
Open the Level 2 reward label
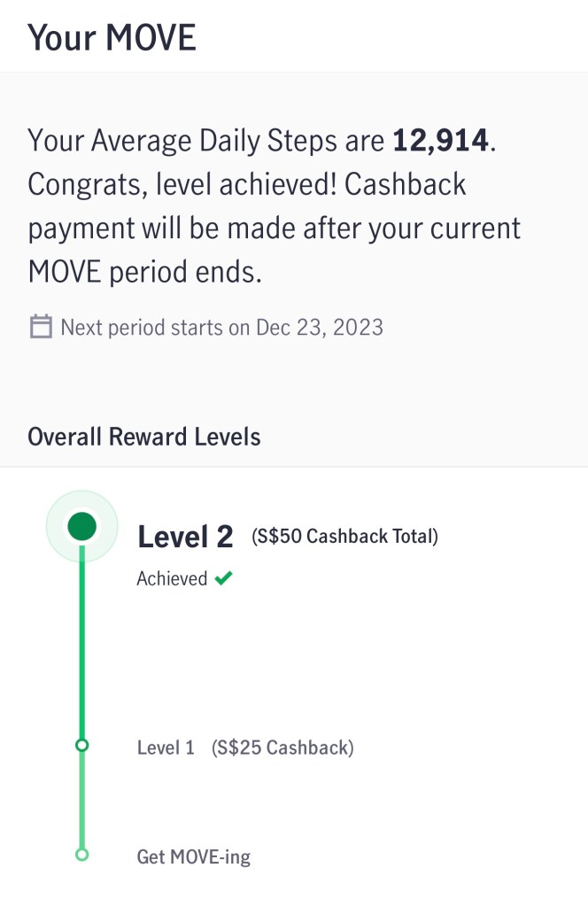(185, 536)
